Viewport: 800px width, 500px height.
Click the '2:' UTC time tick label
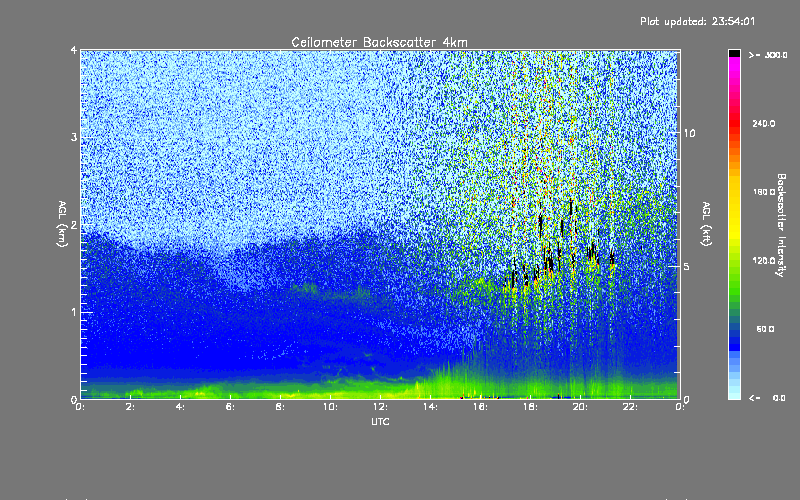click(130, 407)
